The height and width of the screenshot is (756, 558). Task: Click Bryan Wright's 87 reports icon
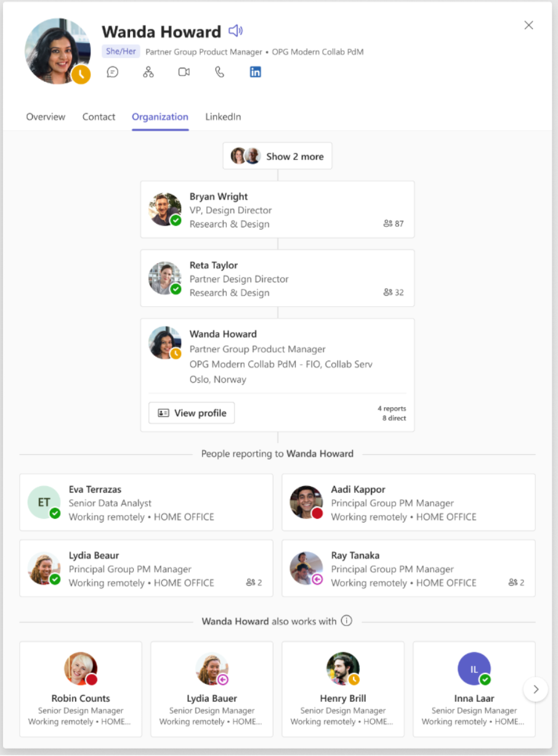pyautogui.click(x=393, y=224)
